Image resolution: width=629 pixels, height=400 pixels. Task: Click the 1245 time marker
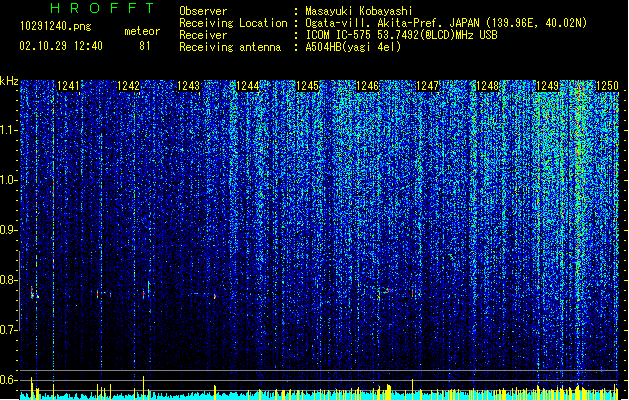pos(308,86)
